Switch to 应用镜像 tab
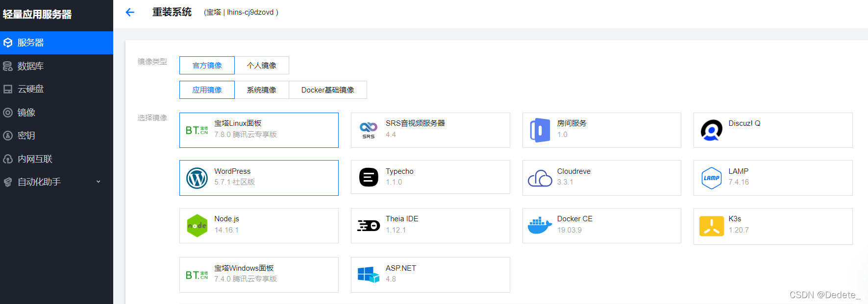Screen dimensions: 868x304 pos(207,90)
